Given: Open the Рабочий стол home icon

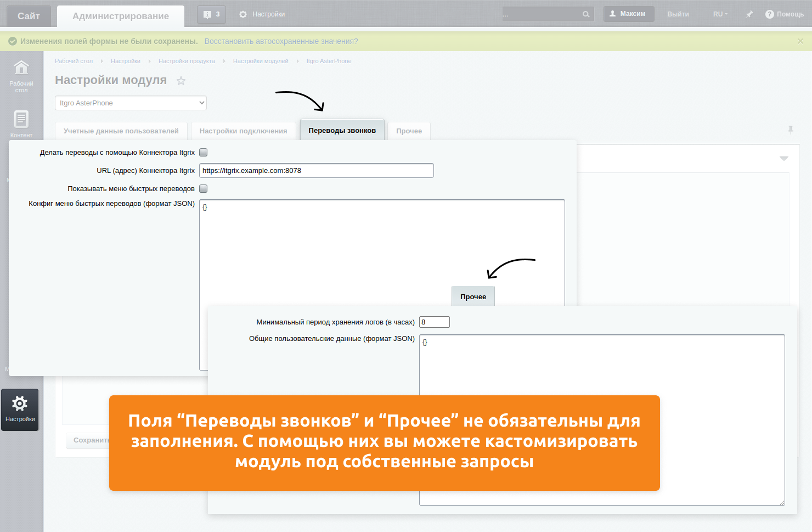Looking at the screenshot, I should coord(21,68).
